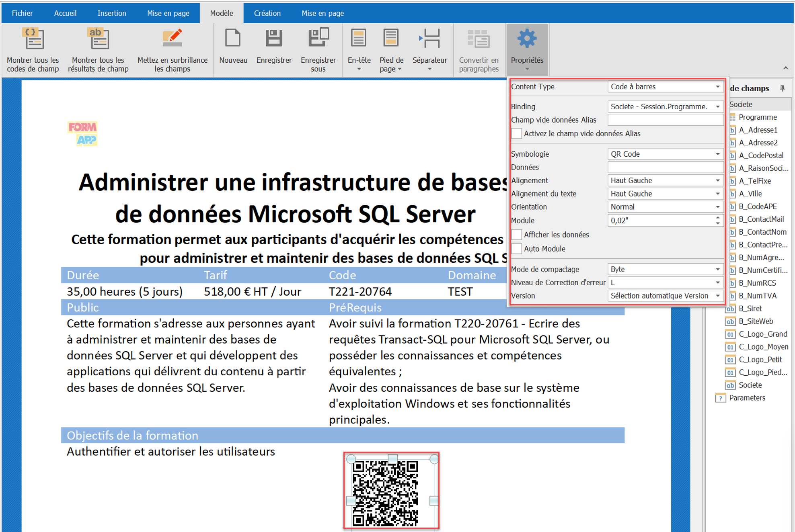
Task: Select A_CodePostal field
Action: tap(761, 155)
